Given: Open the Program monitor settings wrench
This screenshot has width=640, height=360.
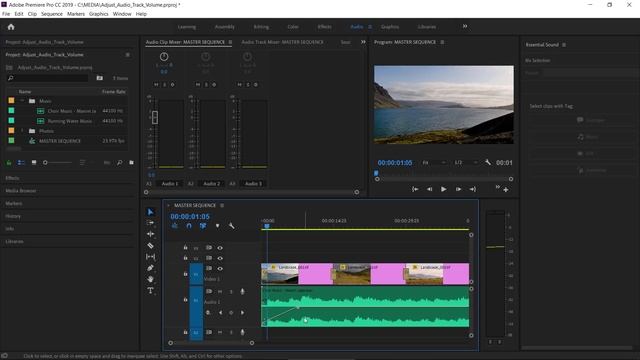Looking at the screenshot, I should pyautogui.click(x=488, y=162).
